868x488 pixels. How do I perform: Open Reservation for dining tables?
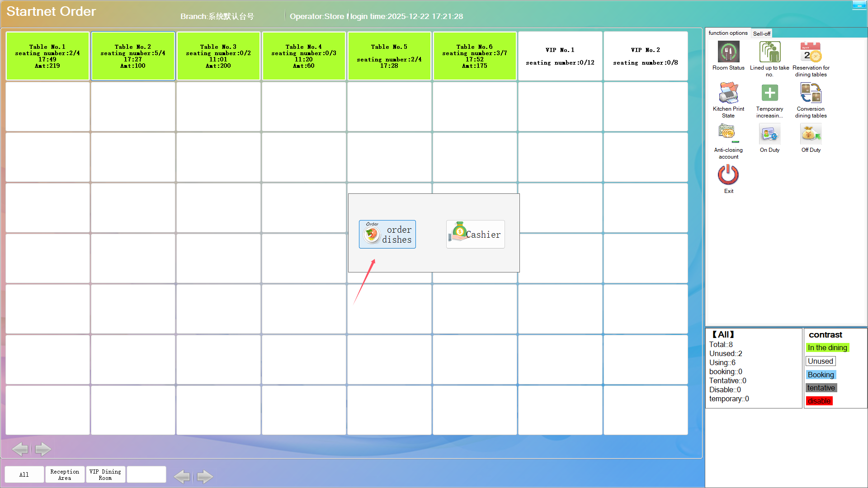click(811, 52)
